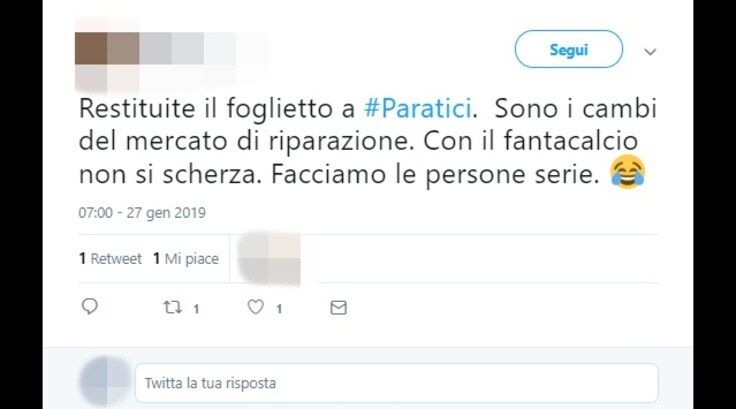Click the retweet count beside the arrows

196,309
